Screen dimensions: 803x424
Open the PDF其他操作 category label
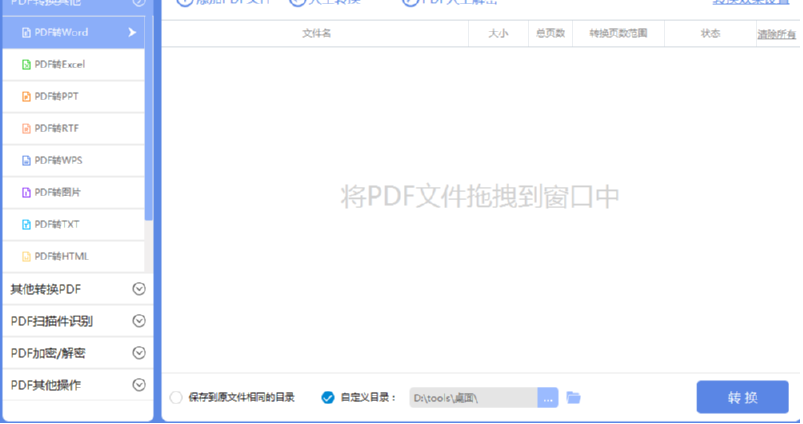46,385
